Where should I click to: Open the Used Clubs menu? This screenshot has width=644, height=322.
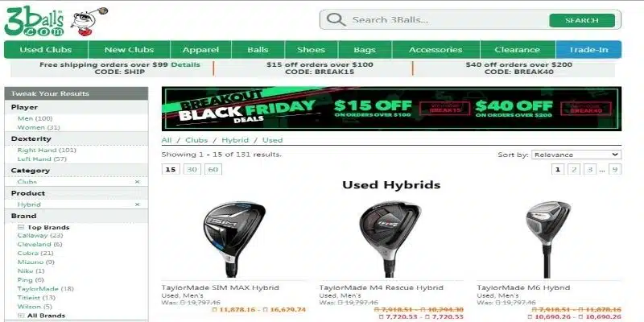(x=46, y=50)
